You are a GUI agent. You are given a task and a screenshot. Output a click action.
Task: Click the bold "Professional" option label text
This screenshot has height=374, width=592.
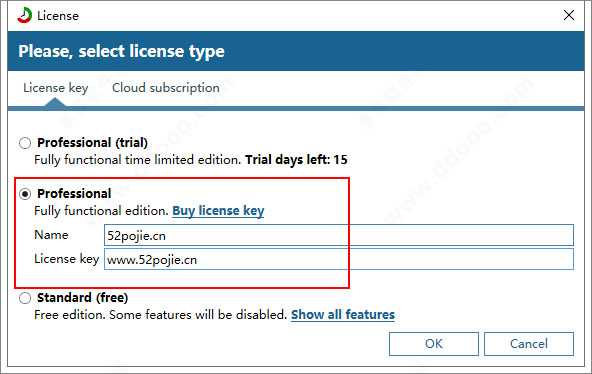(74, 194)
